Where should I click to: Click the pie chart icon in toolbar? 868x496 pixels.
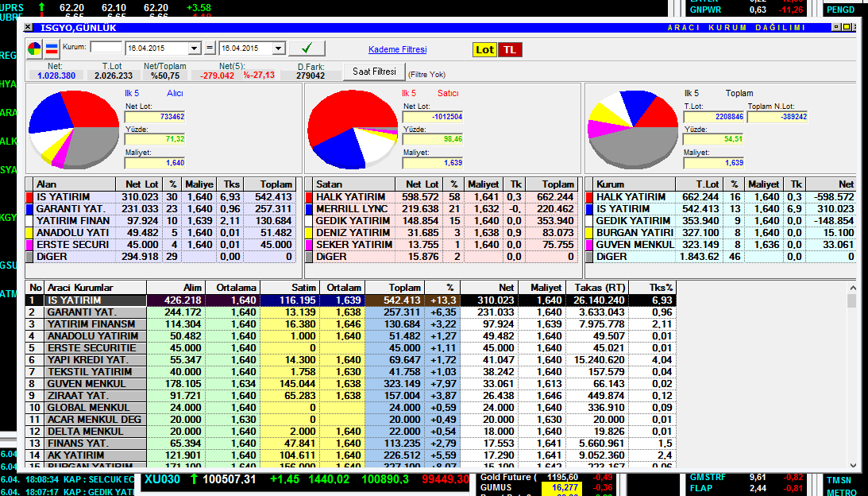35,48
